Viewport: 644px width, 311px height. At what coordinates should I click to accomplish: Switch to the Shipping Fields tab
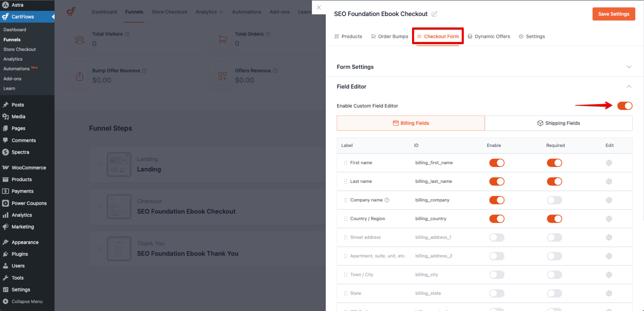click(559, 123)
